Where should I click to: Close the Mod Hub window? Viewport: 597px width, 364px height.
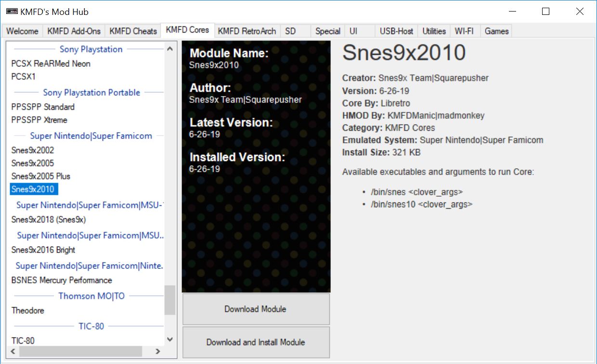tap(580, 12)
